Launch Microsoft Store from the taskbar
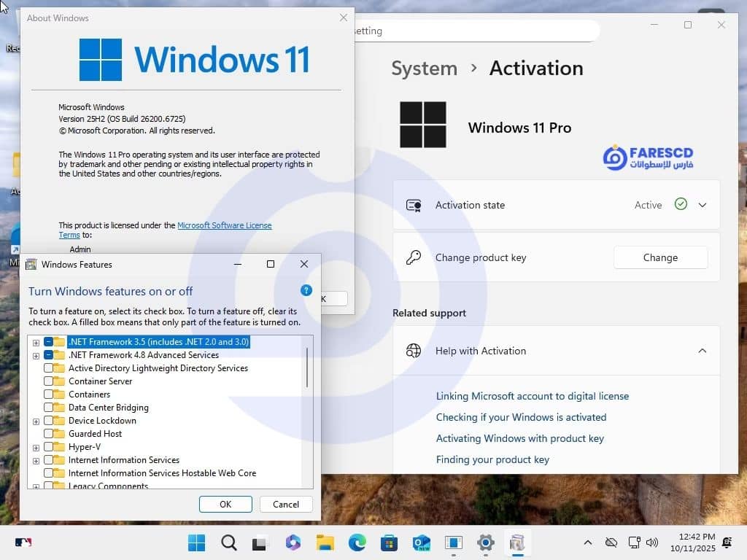Viewport: 747px width, 560px height. (x=389, y=542)
